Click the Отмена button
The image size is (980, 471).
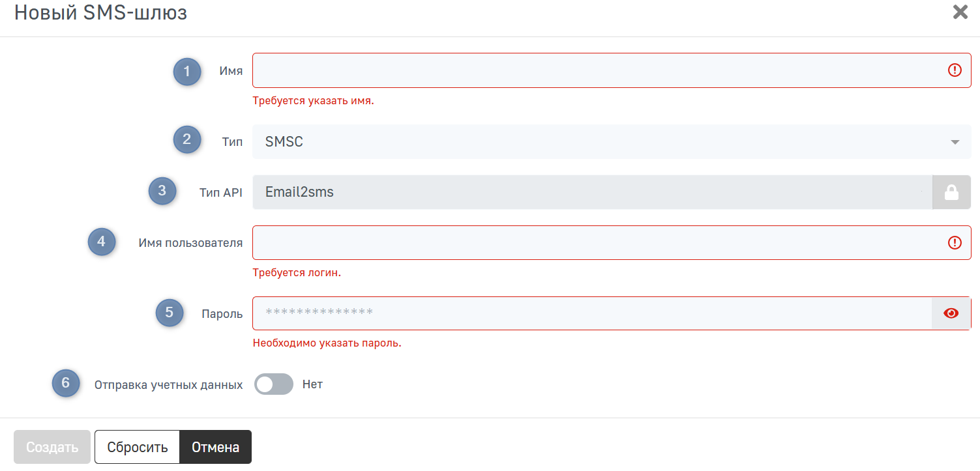[x=215, y=448]
